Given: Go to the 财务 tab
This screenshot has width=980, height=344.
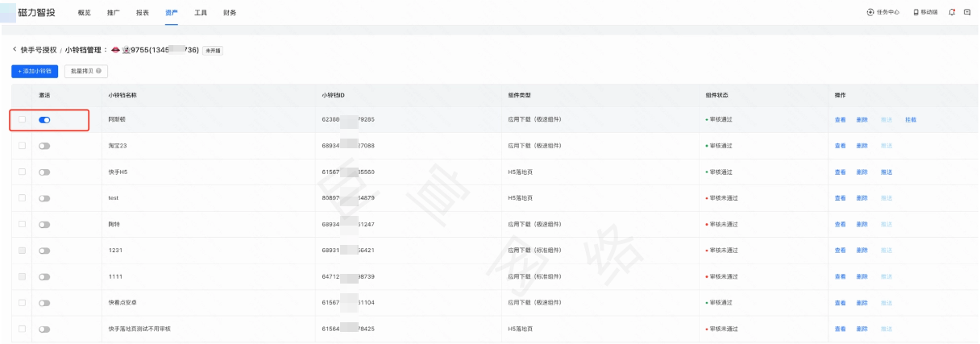Looking at the screenshot, I should tap(230, 13).
